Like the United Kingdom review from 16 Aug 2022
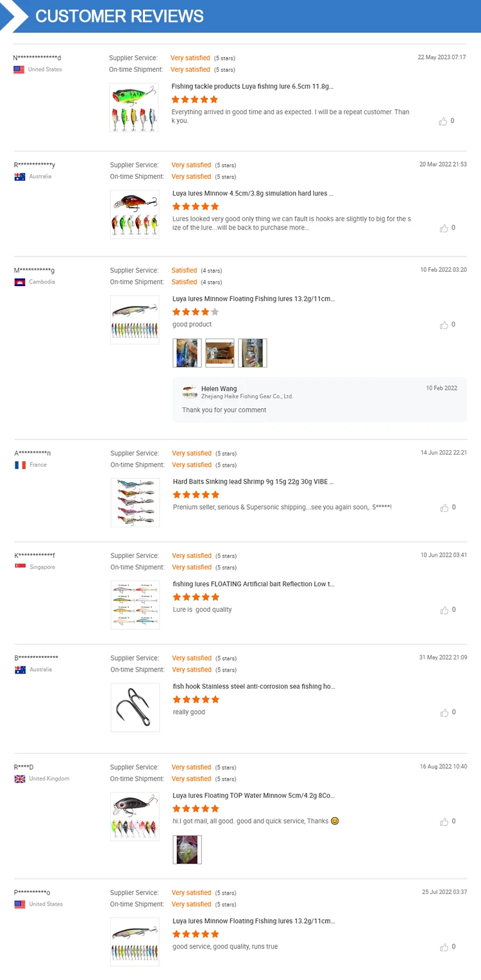The image size is (481, 980). click(444, 822)
